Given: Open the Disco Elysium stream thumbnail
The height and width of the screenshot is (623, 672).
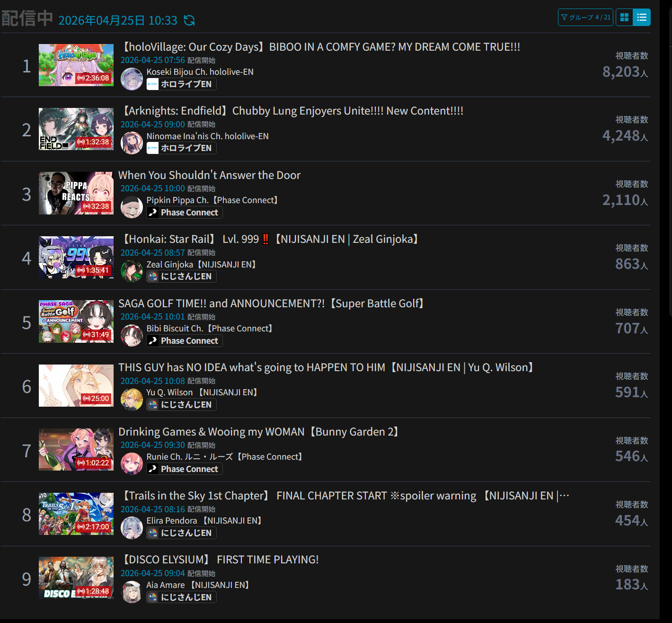Looking at the screenshot, I should [76, 578].
